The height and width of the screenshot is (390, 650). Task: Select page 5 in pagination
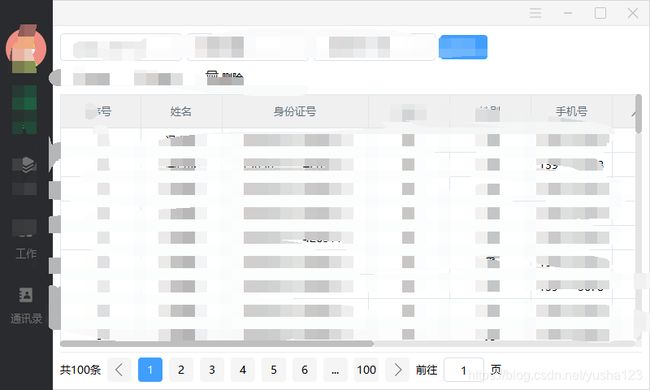pos(274,370)
